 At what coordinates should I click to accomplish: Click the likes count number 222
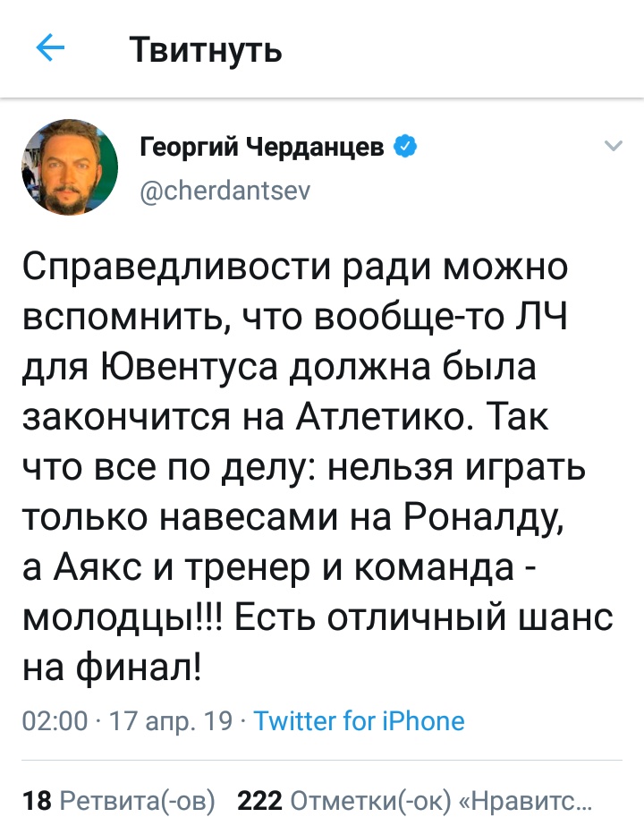tap(259, 799)
